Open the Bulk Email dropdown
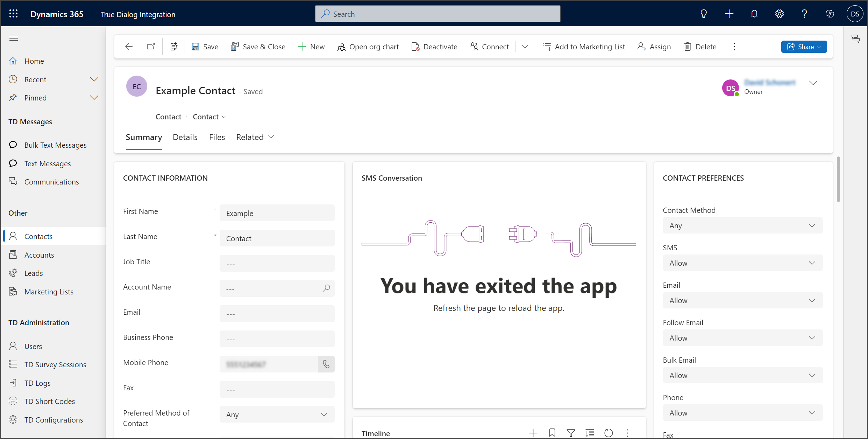868x439 pixels. click(x=743, y=375)
